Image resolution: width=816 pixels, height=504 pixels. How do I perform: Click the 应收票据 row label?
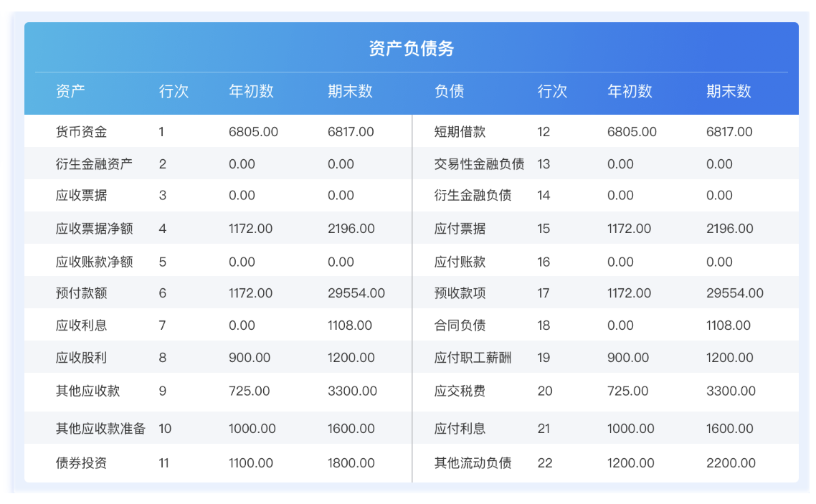[81, 195]
